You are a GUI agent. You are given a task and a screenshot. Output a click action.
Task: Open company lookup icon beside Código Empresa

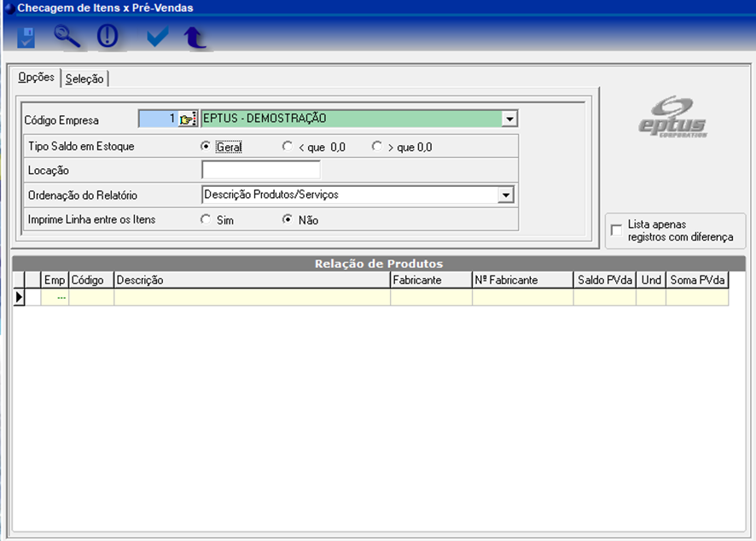tap(187, 119)
